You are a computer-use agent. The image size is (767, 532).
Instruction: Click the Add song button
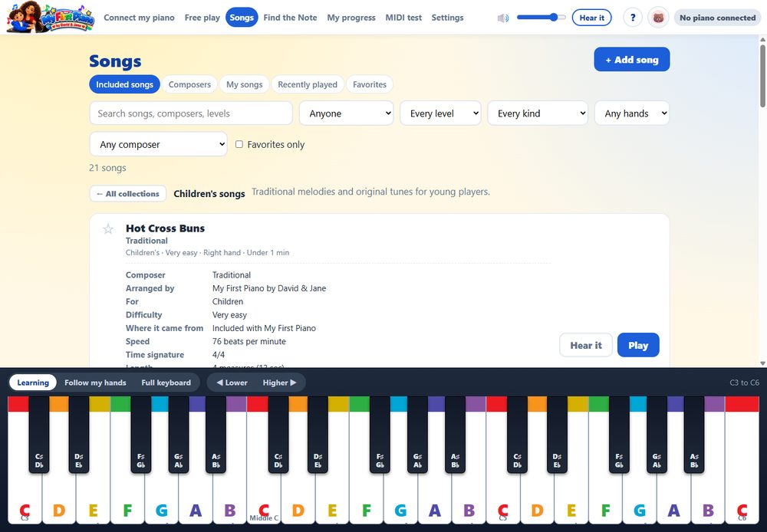(632, 59)
